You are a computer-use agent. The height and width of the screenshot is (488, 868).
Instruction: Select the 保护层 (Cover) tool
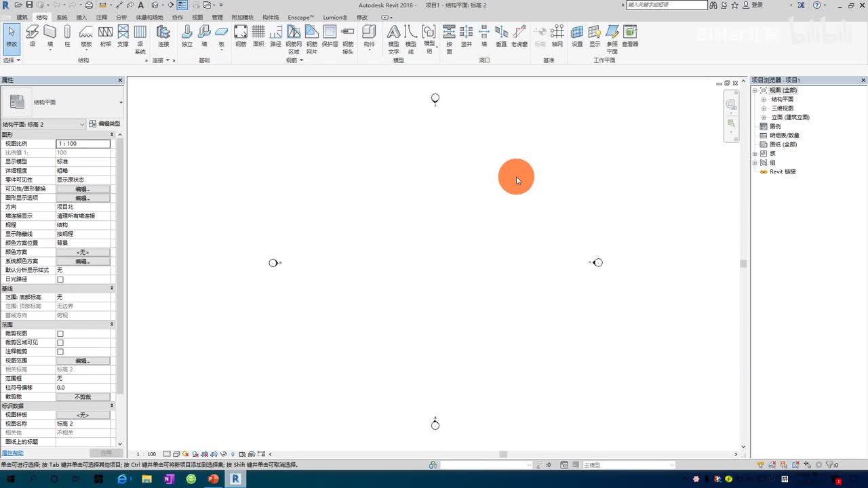[330, 35]
